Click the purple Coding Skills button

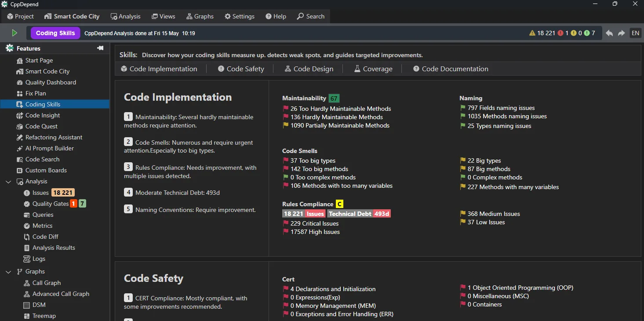[x=55, y=33]
